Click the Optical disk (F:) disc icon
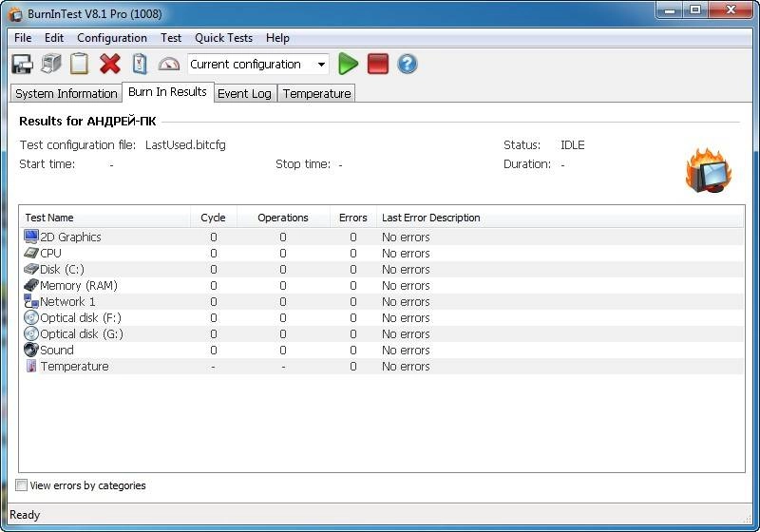 point(31,317)
